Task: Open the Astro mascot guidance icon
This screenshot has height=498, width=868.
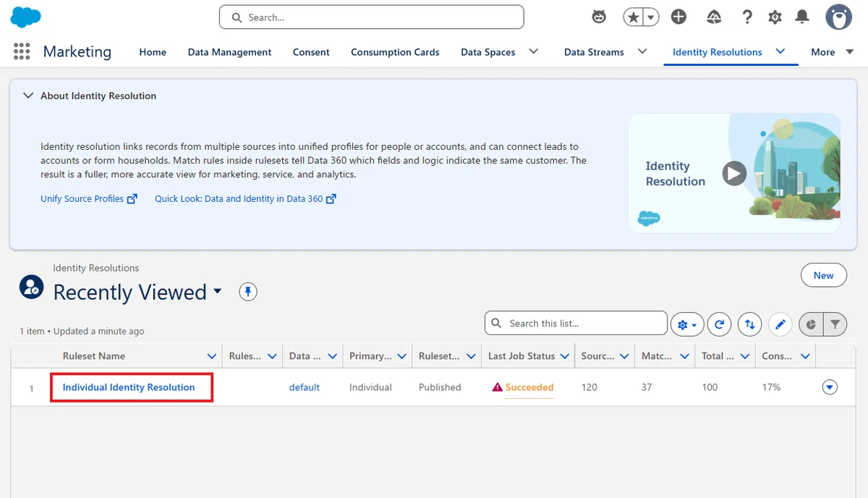Action: [599, 17]
